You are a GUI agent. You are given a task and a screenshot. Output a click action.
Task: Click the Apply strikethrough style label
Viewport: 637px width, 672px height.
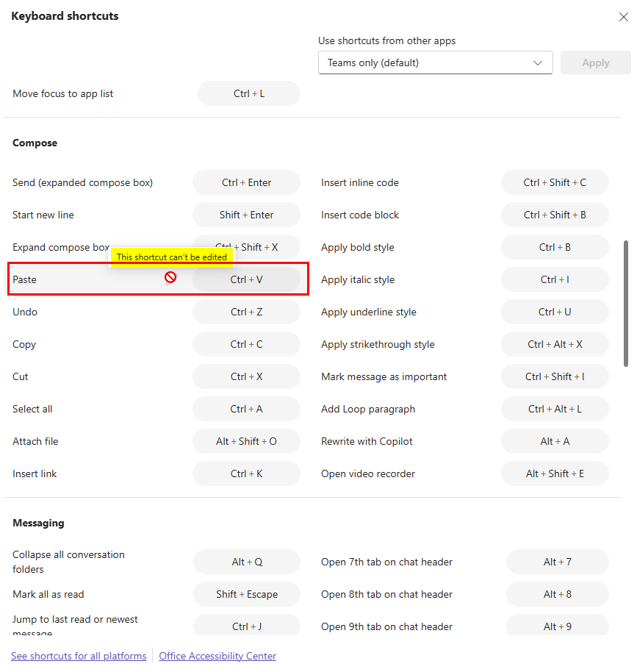pyautogui.click(x=378, y=344)
